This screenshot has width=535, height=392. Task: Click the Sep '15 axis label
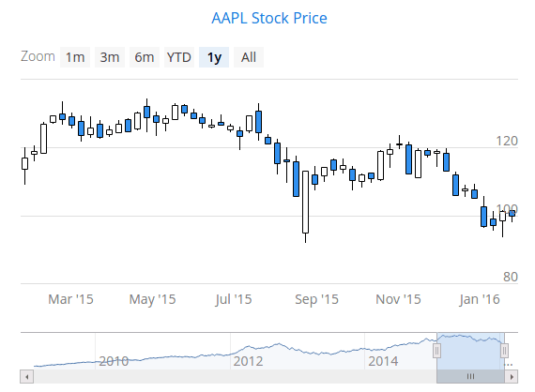click(x=316, y=299)
